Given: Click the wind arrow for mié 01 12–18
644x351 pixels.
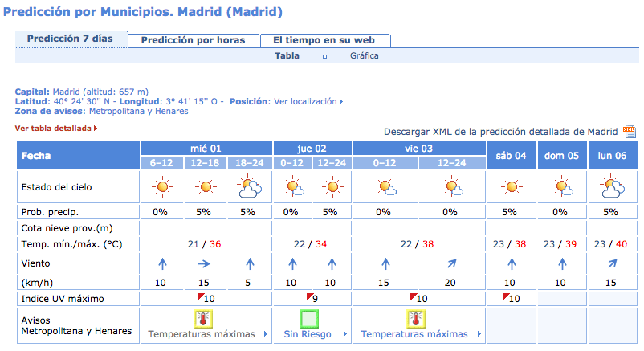Looking at the screenshot, I should pyautogui.click(x=204, y=264).
